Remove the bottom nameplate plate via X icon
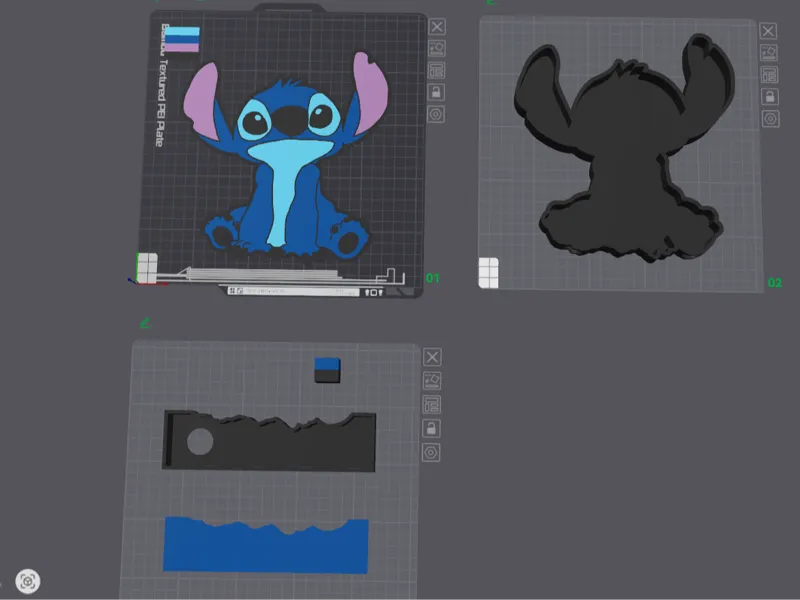 click(433, 357)
